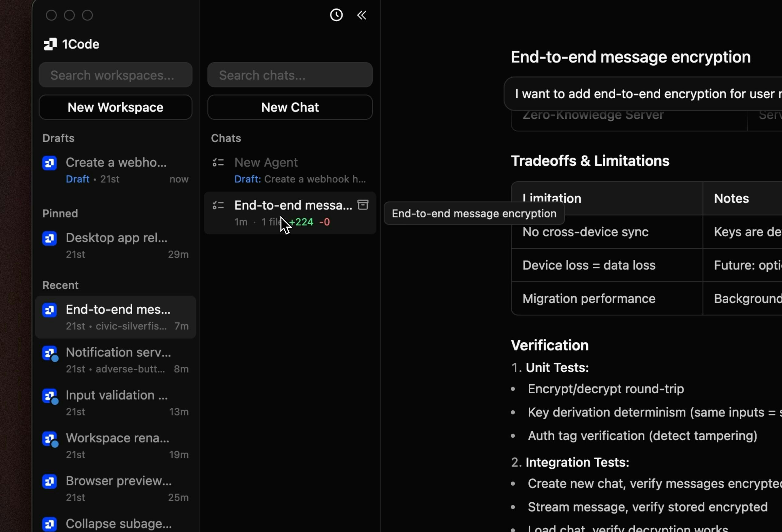This screenshot has height=532, width=782.
Task: Click the workspace icon next to Input validation
Action: pos(49,396)
